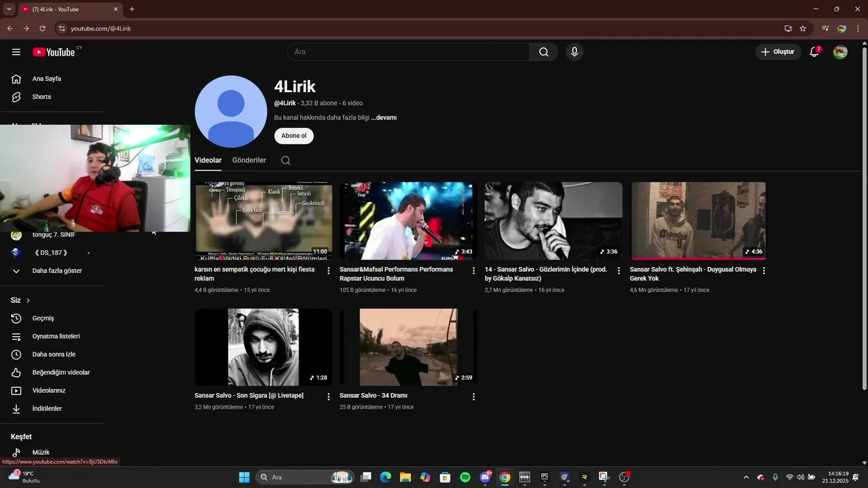The height and width of the screenshot is (488, 868).
Task: Select the '4Lirik - YouTube' browser tab
Action: [70, 9]
